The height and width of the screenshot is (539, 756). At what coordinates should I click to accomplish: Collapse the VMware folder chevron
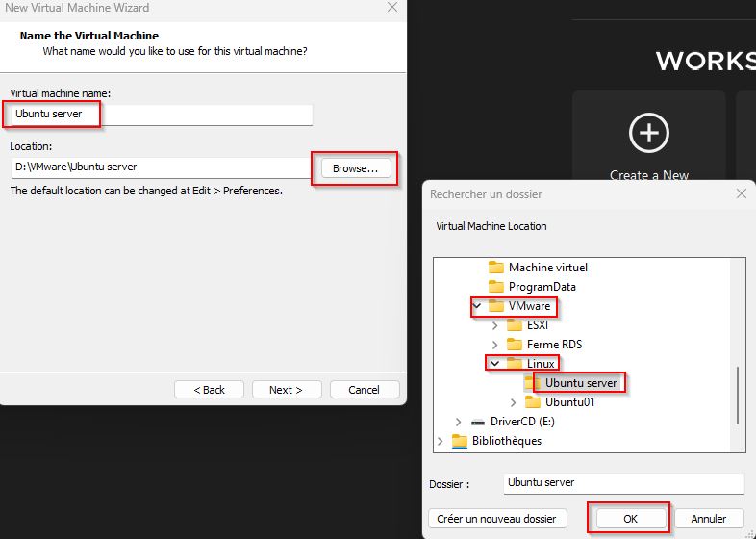pos(477,306)
